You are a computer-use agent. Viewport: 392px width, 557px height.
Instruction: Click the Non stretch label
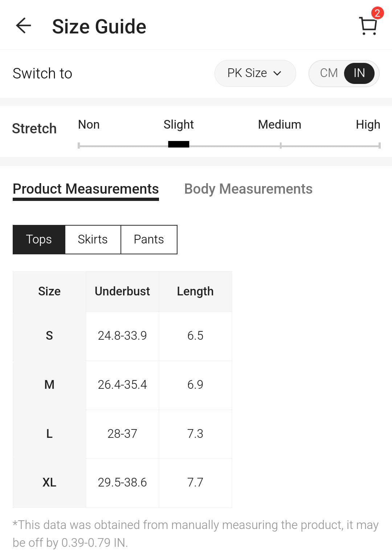click(89, 125)
